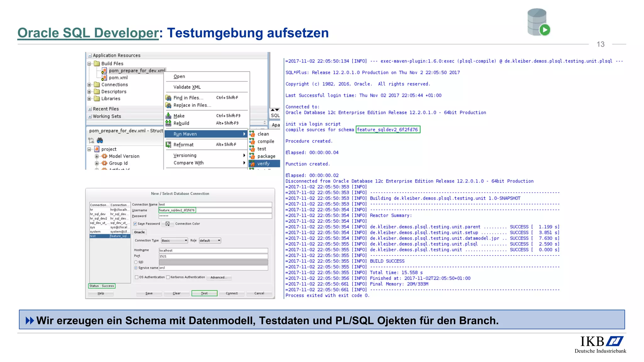
Task: Click the structure pane binoculars search icon
Action: point(100,140)
